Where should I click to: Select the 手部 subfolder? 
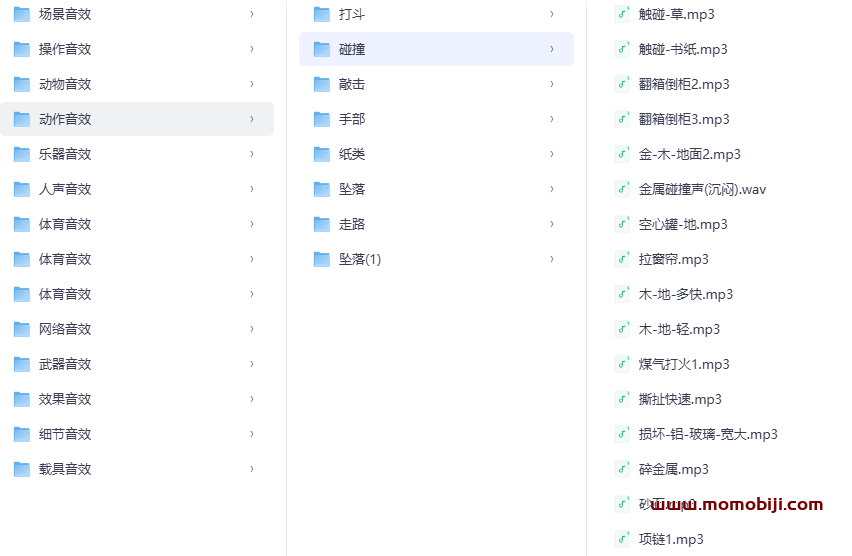[x=352, y=119]
